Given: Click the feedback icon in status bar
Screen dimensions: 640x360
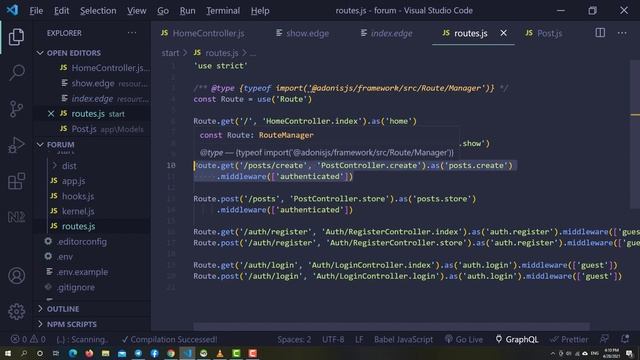Looking at the screenshot, I should pos(604,339).
